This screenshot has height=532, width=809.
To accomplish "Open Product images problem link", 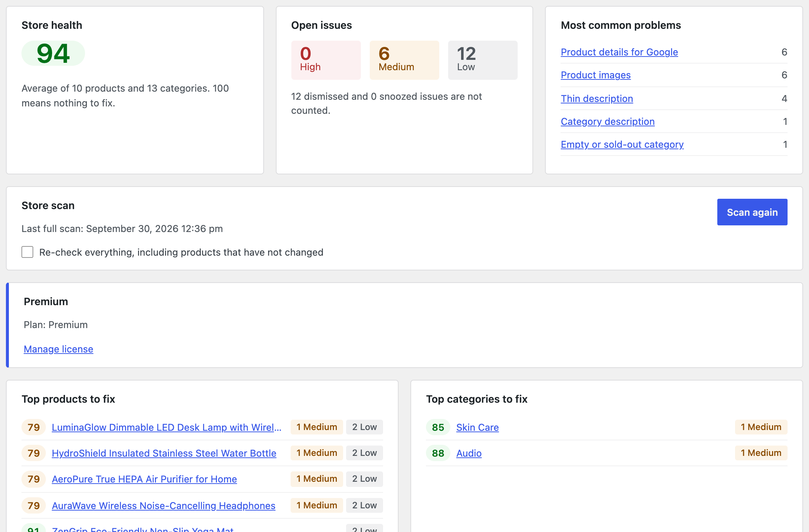I will tap(596, 75).
